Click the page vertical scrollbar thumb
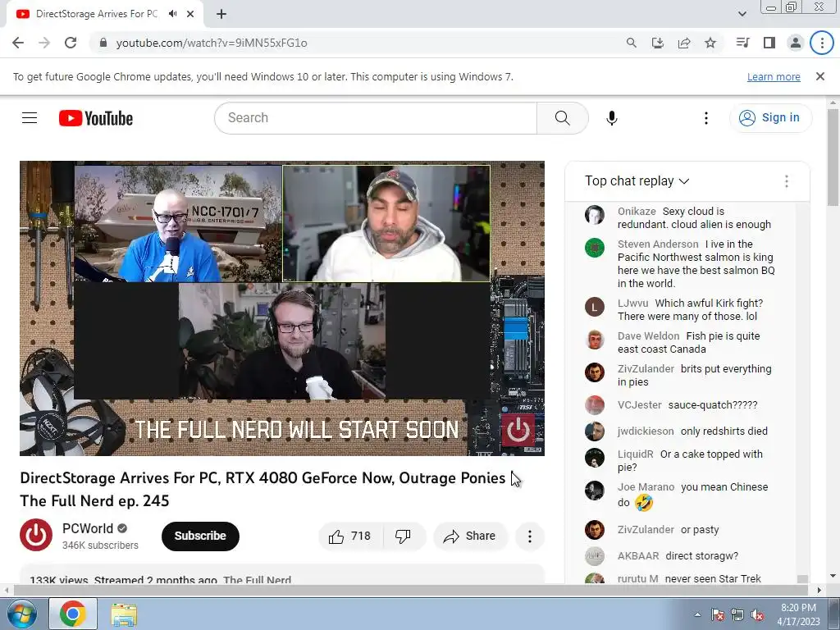 pos(833,157)
